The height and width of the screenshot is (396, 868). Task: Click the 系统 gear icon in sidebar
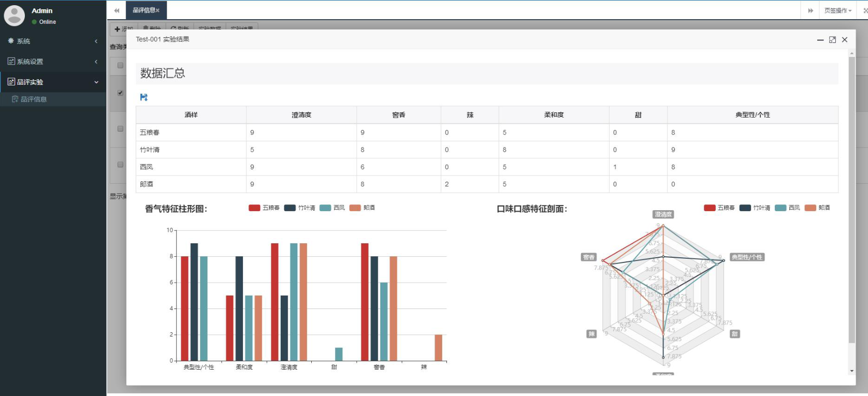click(x=11, y=41)
